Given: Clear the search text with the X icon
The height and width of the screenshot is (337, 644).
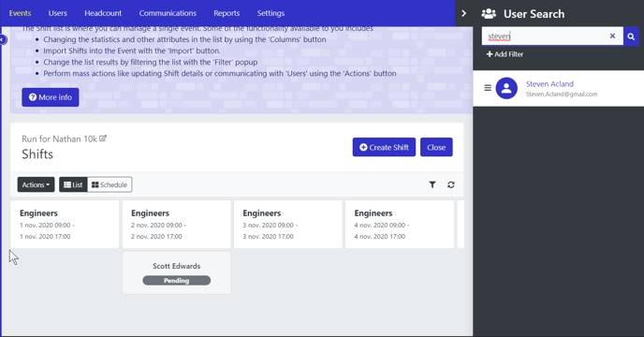Looking at the screenshot, I should click(612, 37).
